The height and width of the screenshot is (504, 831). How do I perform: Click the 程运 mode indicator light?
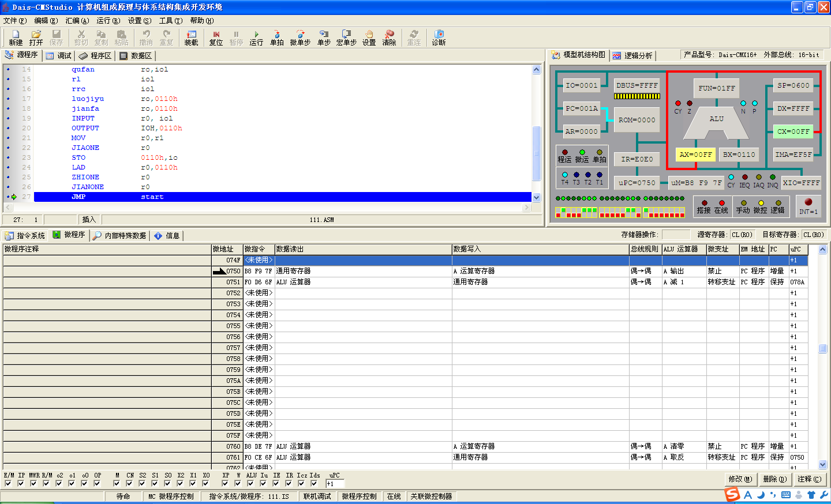tap(565, 152)
